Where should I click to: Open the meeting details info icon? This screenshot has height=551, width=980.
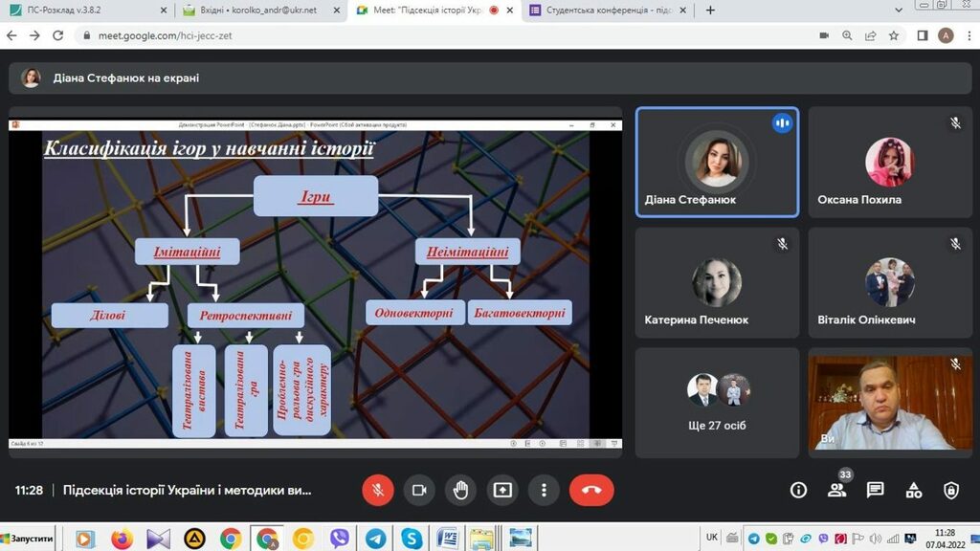pyautogui.click(x=798, y=490)
